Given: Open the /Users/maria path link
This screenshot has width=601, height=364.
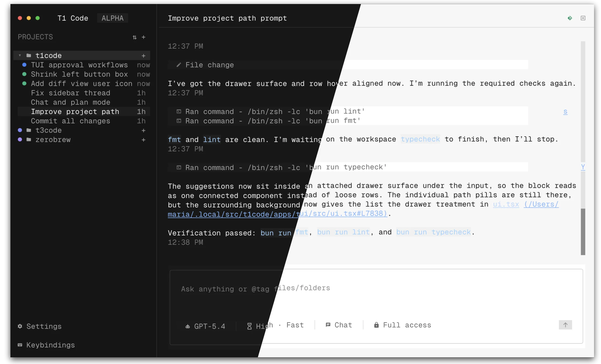Looking at the screenshot, I should click(277, 214).
